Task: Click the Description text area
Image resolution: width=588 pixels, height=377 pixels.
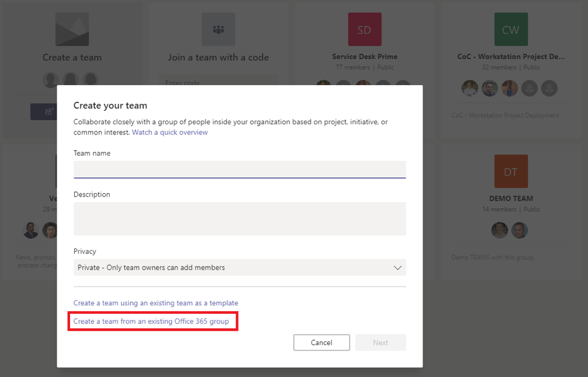Action: [239, 218]
